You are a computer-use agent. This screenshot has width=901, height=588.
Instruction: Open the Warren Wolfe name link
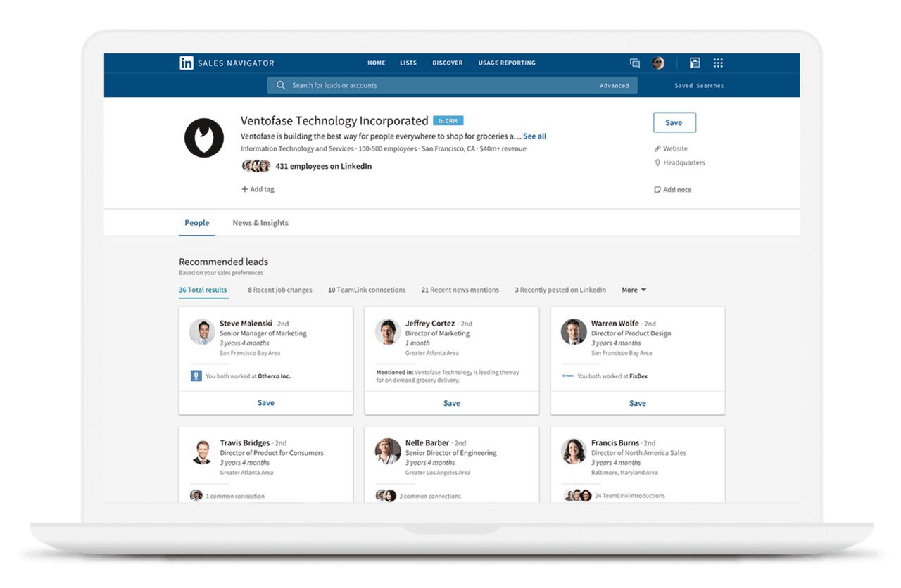point(615,324)
